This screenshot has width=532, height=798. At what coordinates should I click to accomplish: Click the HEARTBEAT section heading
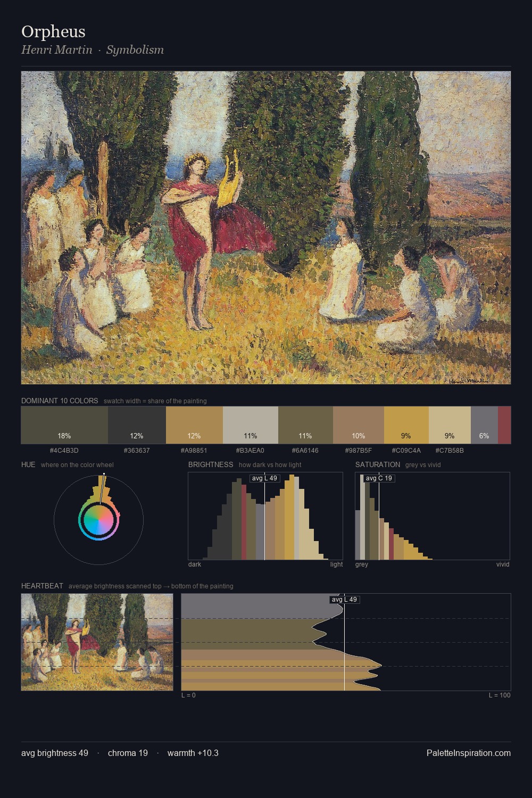click(x=42, y=586)
